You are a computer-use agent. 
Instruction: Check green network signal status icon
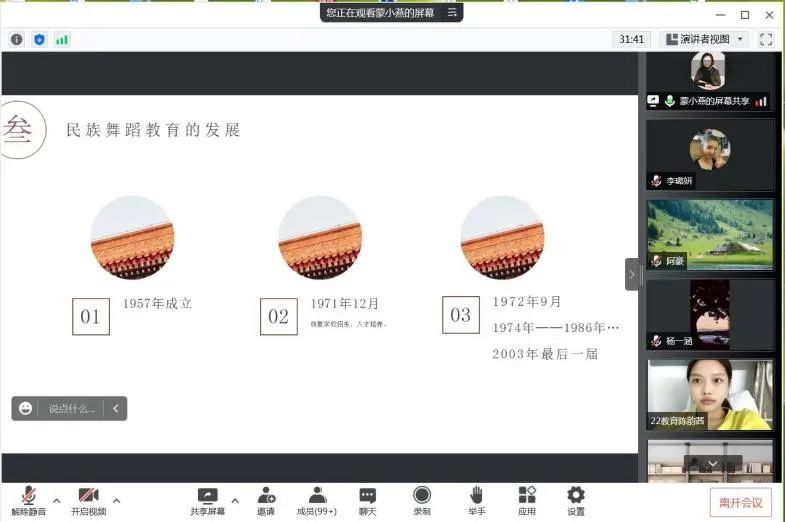[x=62, y=39]
